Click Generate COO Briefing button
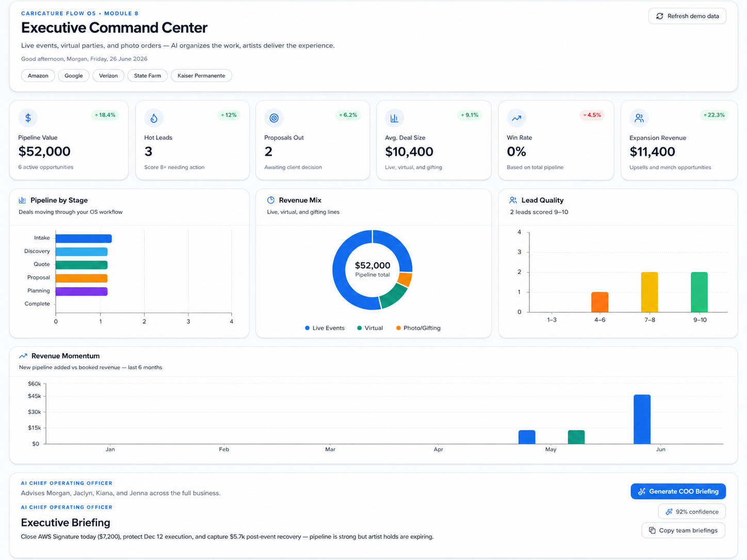The height and width of the screenshot is (560, 747). tap(678, 491)
